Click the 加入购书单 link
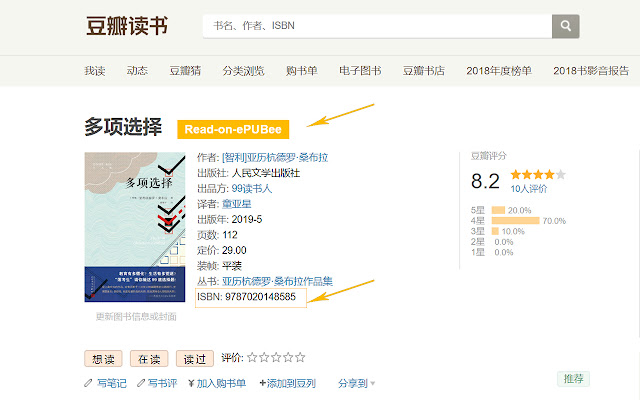The height and width of the screenshot is (400, 640). pyautogui.click(x=221, y=383)
